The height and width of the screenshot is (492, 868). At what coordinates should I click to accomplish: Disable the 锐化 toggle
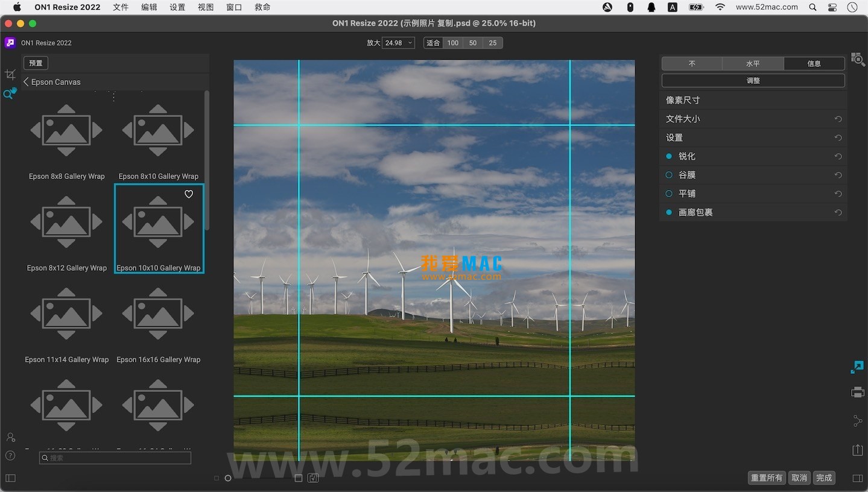pyautogui.click(x=669, y=156)
